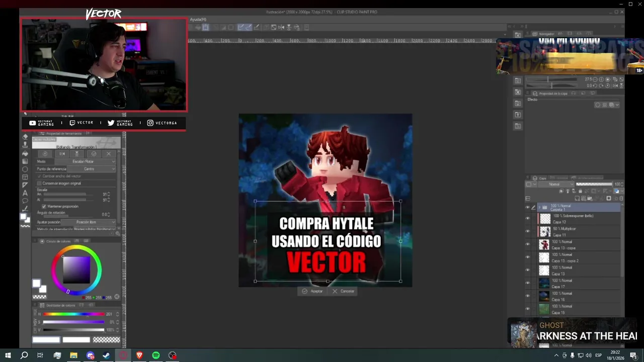
Task: Select the Frame border tool
Action: click(x=25, y=177)
